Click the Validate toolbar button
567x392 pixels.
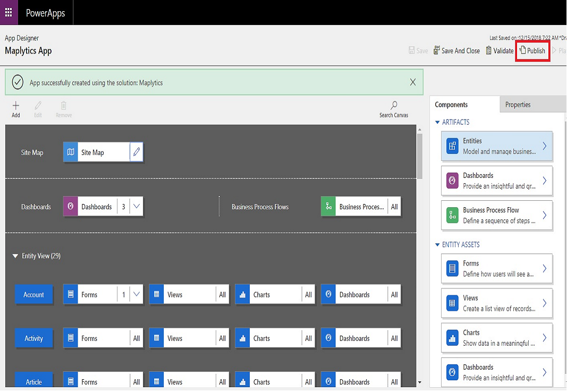500,50
